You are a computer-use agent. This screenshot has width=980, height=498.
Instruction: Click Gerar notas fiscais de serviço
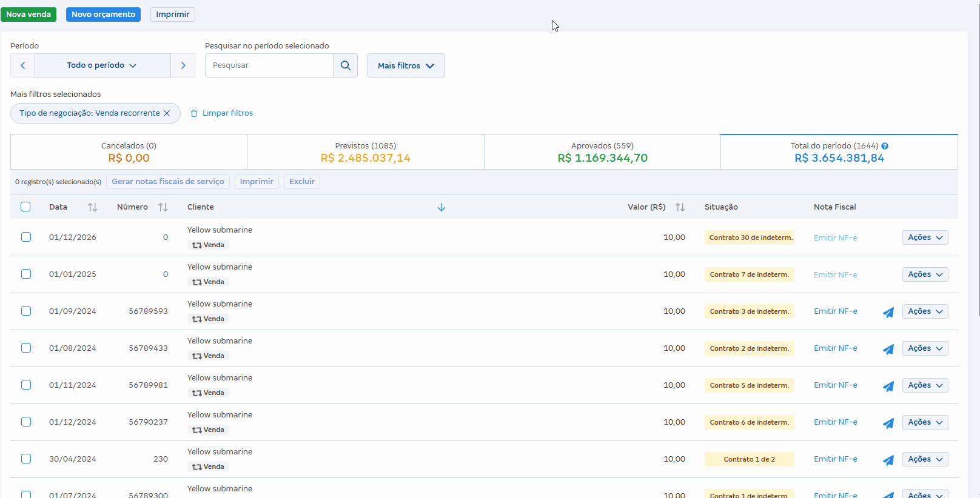click(x=168, y=182)
